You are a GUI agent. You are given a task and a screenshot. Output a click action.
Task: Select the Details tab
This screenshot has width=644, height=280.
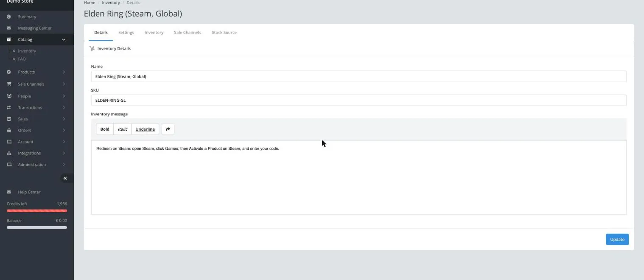(101, 32)
